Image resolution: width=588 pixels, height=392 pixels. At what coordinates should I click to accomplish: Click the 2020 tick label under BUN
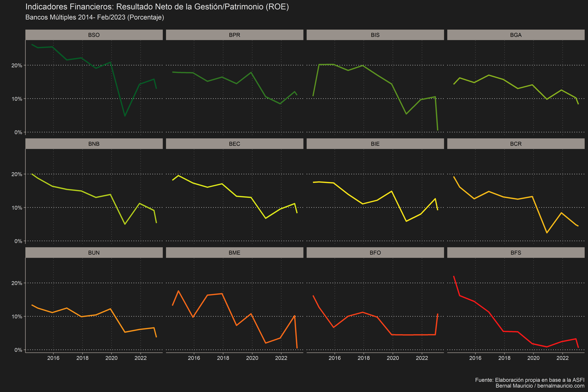112,358
